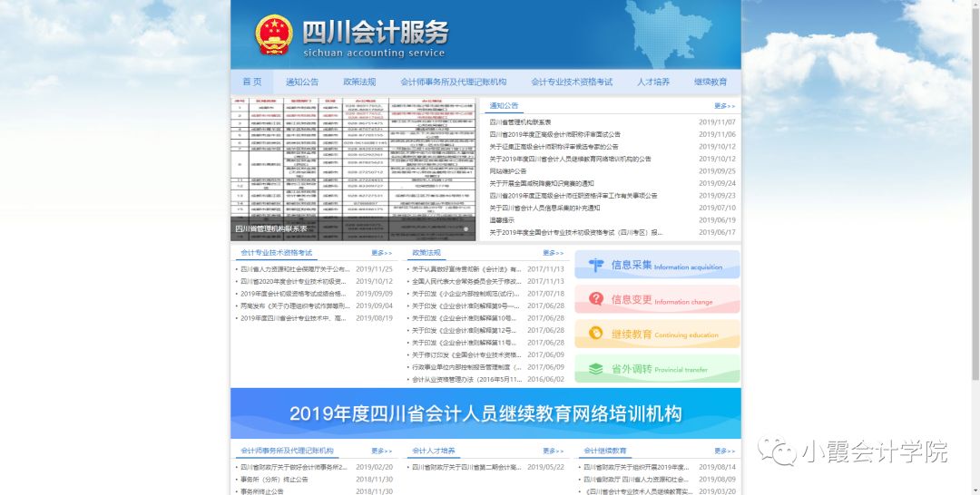Open the 网站维护公告 notice
Viewport: 980px width, 495px height.
pos(507,171)
